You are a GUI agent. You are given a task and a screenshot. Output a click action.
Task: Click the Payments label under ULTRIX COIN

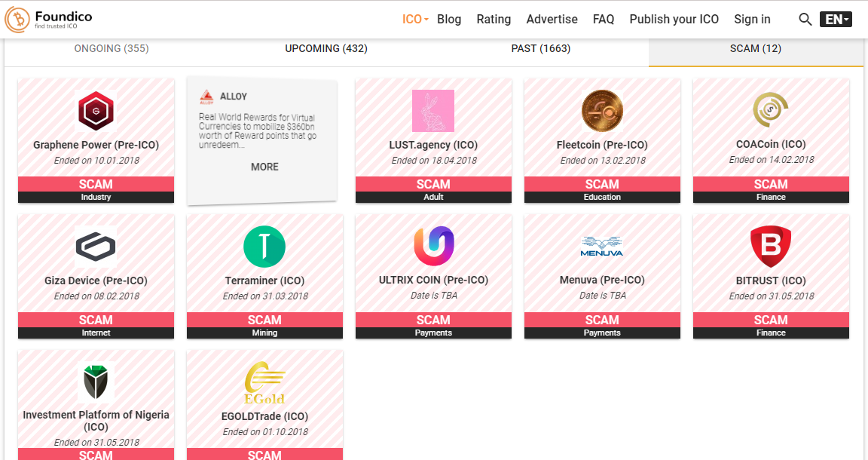433,333
